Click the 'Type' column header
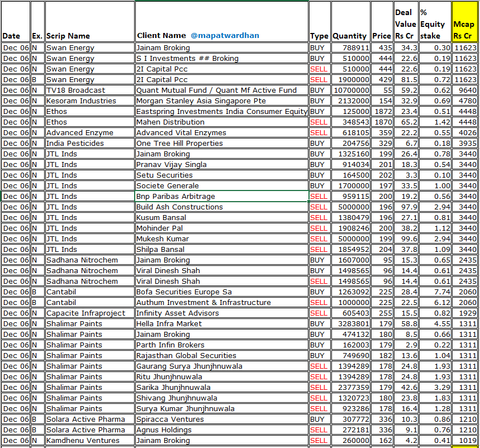Image resolution: width=480 pixels, height=448 pixels. pyautogui.click(x=320, y=21)
